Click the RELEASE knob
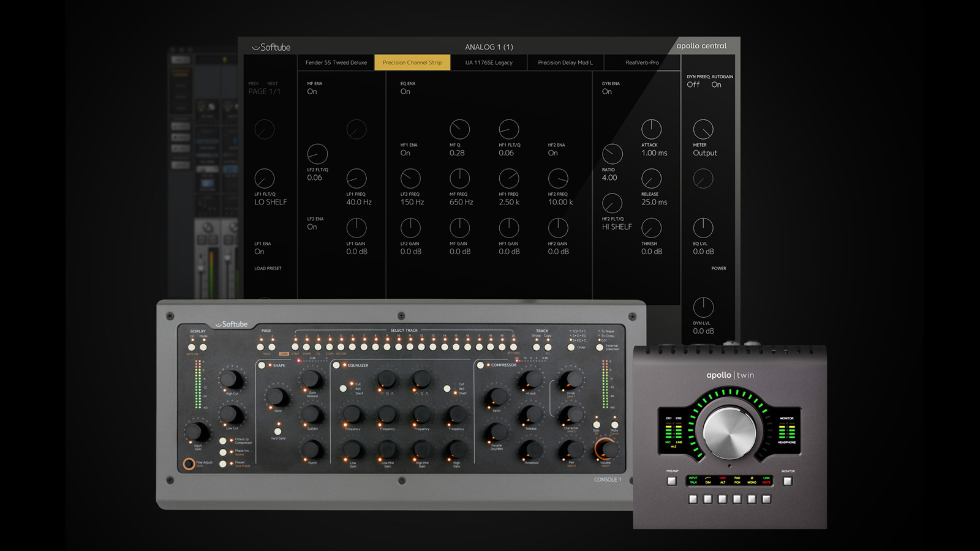980x551 pixels. pos(651,178)
